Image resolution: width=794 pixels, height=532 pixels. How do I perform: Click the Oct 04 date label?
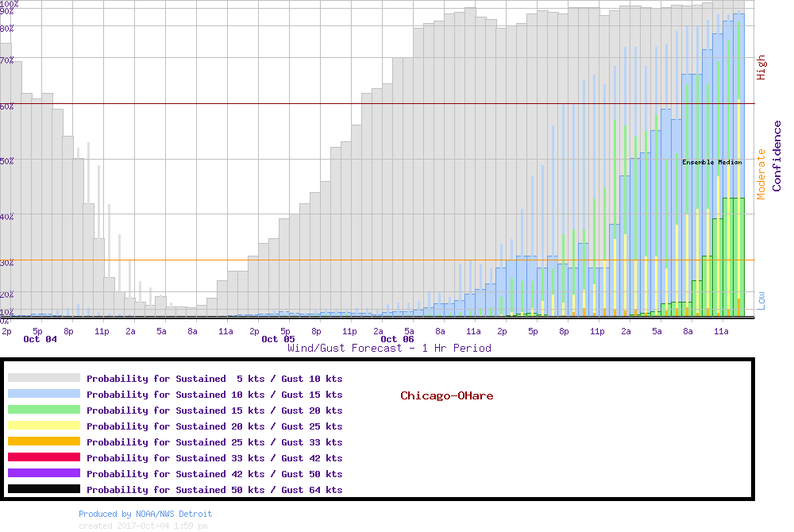click(40, 339)
